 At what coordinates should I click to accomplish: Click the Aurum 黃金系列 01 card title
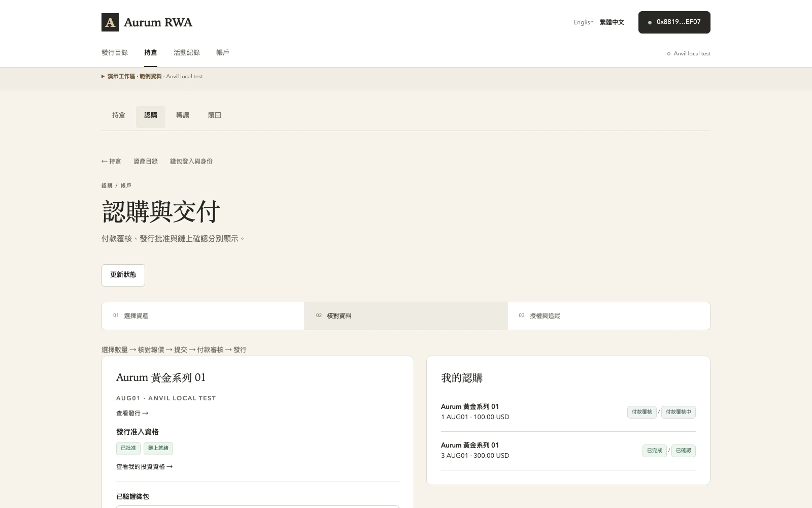coord(161,377)
